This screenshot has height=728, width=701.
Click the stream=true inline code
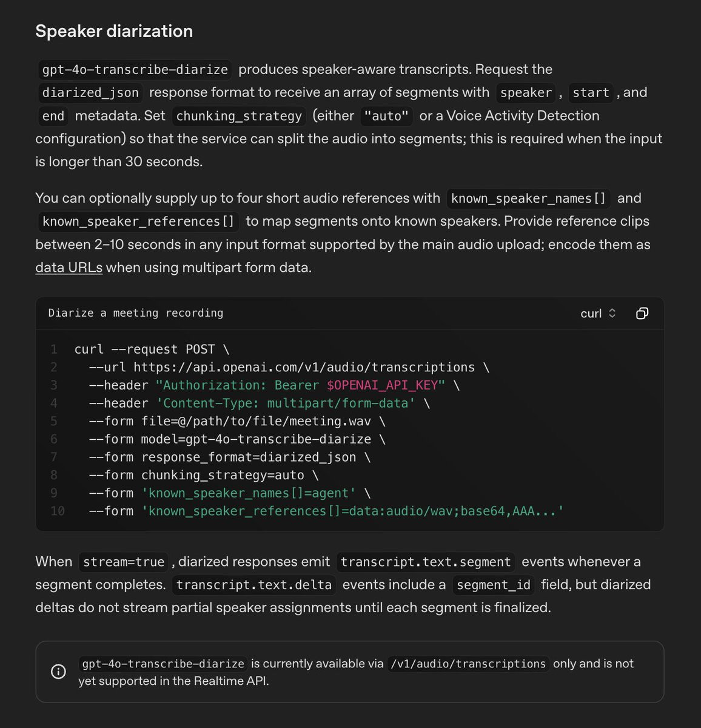[x=124, y=562]
